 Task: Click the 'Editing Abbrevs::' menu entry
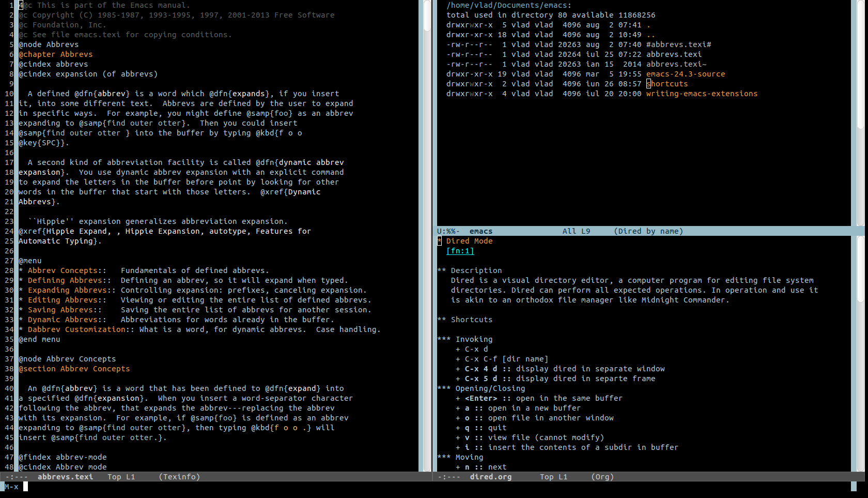67,300
